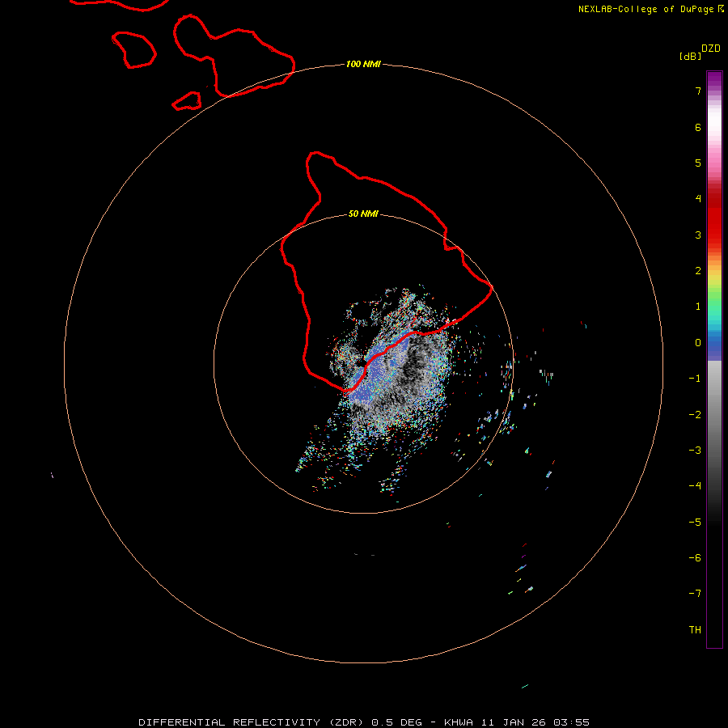
Task: Click the 6 dB value on the color scale
Action: pos(698,127)
